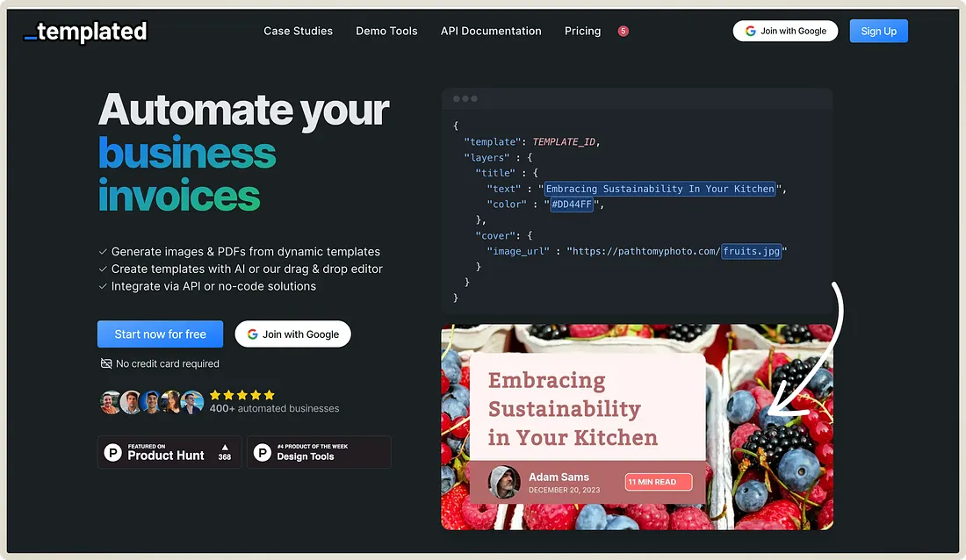Click the templated logo
This screenshot has width=966, height=560.
click(x=86, y=32)
